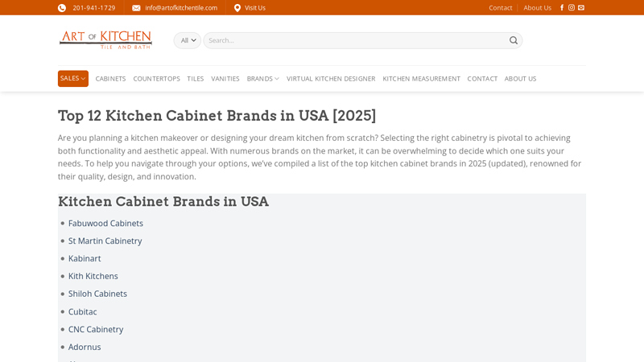Click the envelope icon beside info email
Viewport: 644px width, 362px height.
pos(136,8)
